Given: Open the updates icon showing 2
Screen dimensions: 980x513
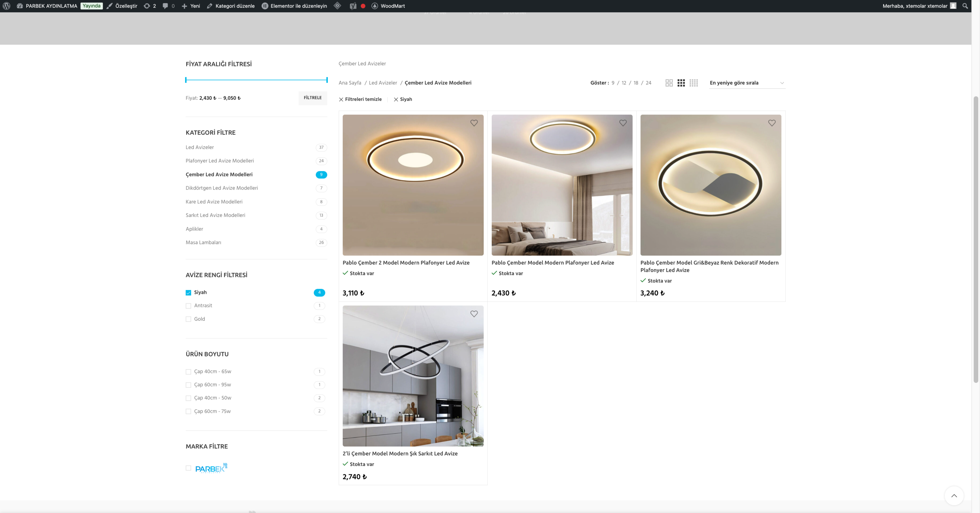Looking at the screenshot, I should pos(150,6).
